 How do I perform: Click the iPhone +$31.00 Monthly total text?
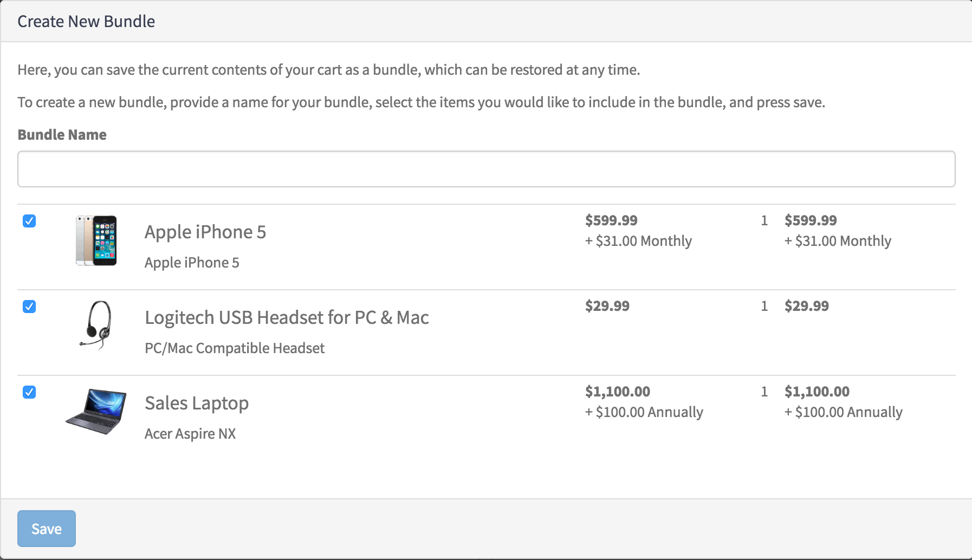(x=838, y=241)
